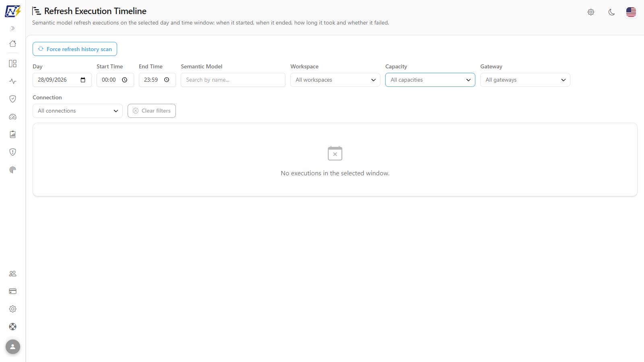This screenshot has width=644, height=362.
Task: Open the fingerprint icon in the sidebar
Action: click(13, 170)
